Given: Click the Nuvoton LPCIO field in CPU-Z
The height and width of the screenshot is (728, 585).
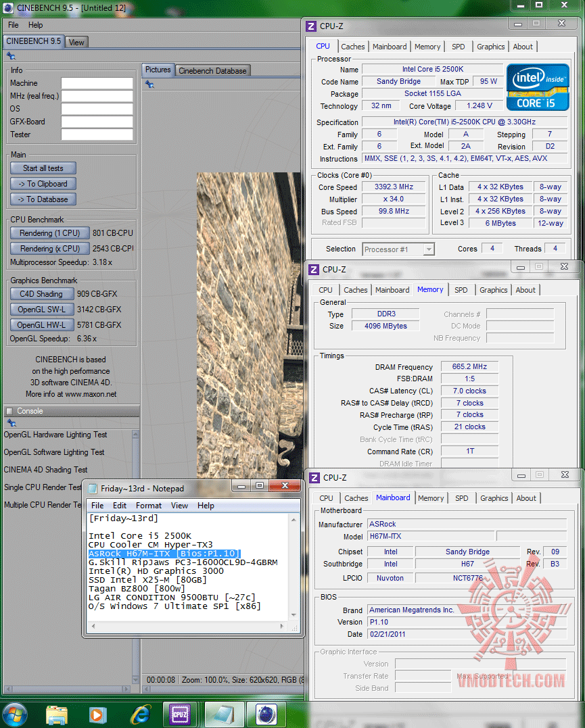Looking at the screenshot, I should tap(390, 578).
